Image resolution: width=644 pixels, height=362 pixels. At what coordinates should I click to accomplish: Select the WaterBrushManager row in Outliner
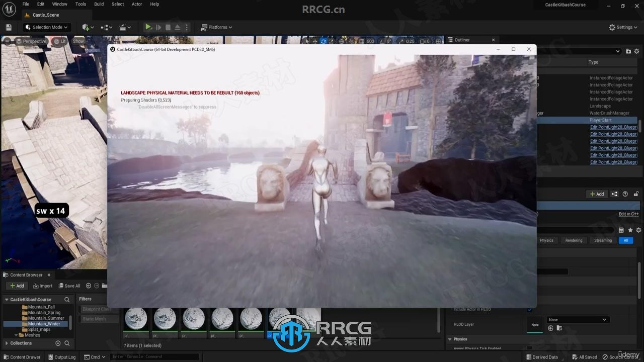click(x=588, y=113)
